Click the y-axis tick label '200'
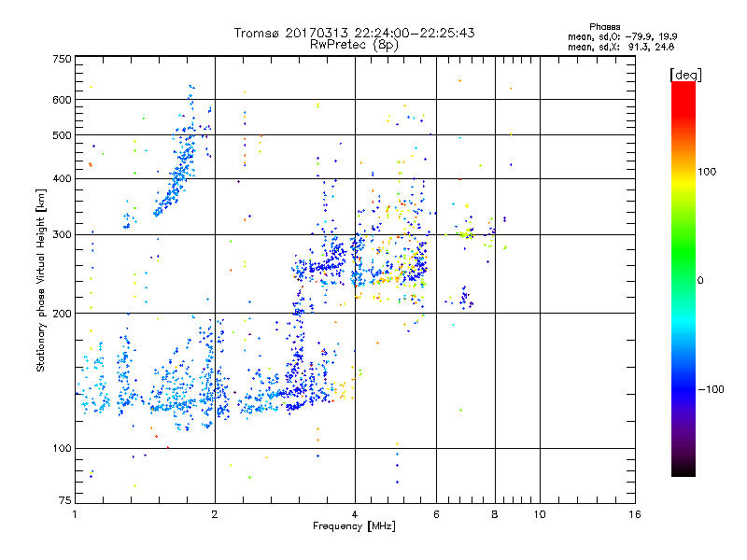 click(63, 314)
